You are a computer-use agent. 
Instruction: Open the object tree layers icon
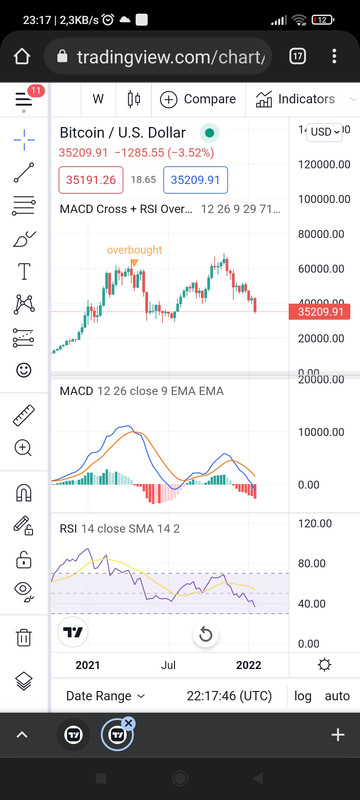[24, 681]
